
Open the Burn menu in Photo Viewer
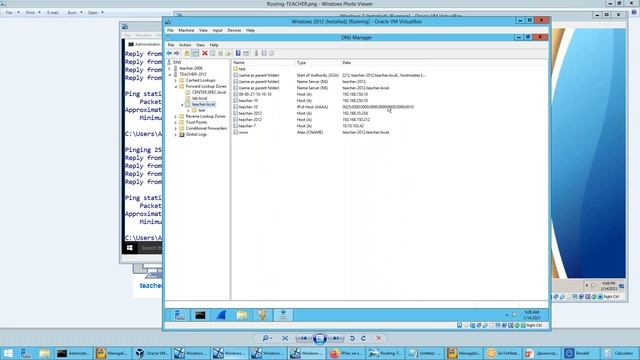[75, 13]
